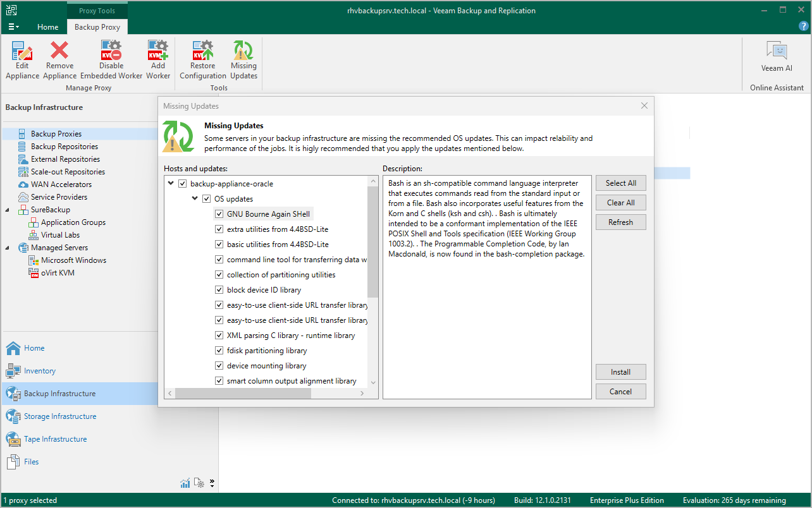The height and width of the screenshot is (508, 812).
Task: Uncheck XML parsing C library update
Action: coord(219,336)
